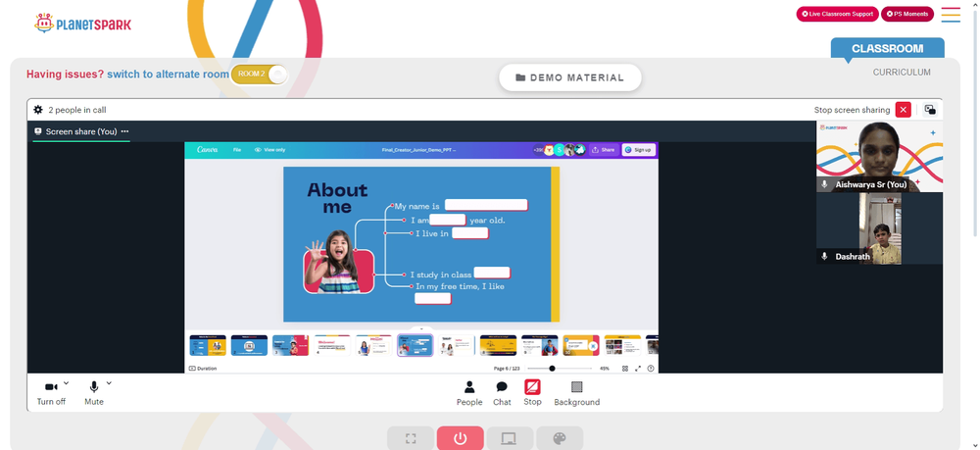980x450 pixels.
Task: Click the fullscreen button in bottom bar
Action: [411, 438]
